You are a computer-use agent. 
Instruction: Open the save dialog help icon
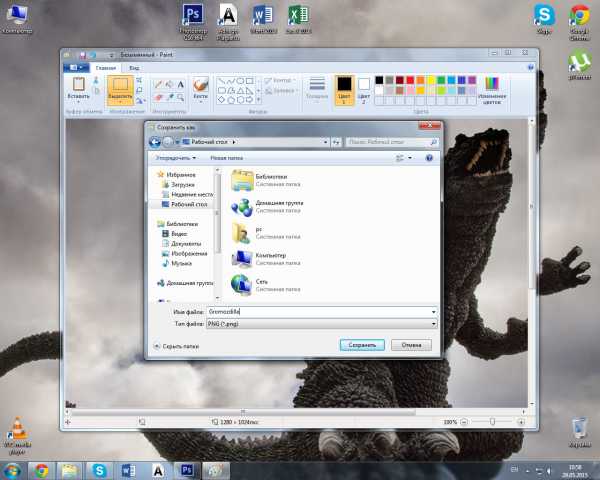click(x=429, y=158)
